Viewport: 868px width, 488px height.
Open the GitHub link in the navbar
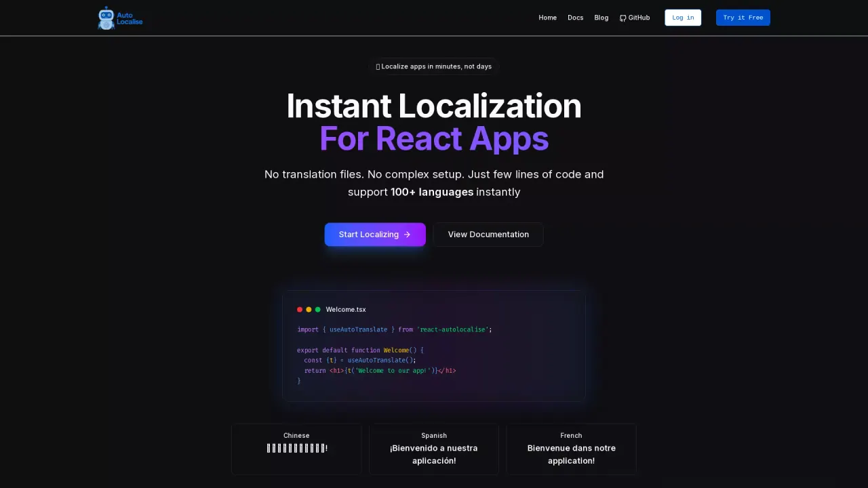(635, 18)
